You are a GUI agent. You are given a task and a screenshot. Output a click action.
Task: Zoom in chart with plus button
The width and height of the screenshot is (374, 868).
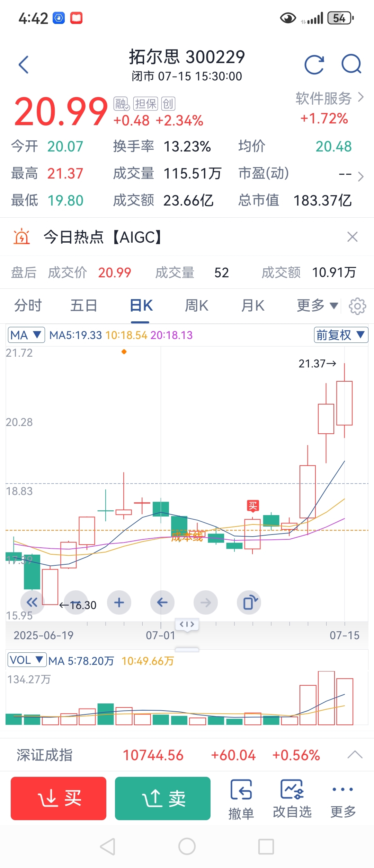tap(119, 602)
